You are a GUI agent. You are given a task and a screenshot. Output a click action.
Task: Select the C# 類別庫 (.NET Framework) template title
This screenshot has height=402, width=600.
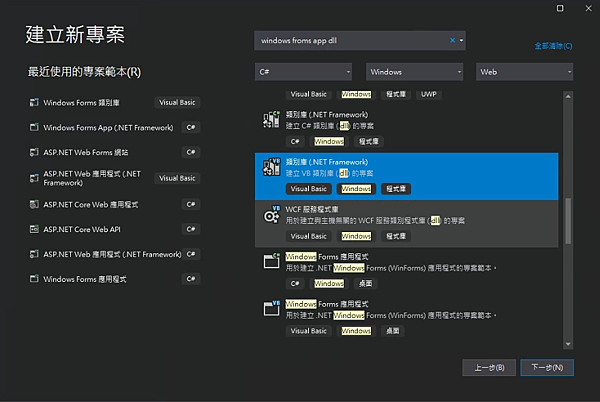click(x=327, y=115)
